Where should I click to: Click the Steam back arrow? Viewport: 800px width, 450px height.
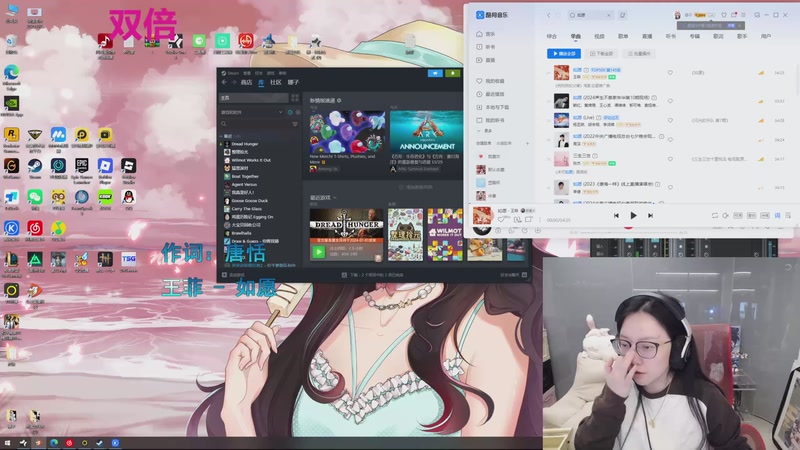point(224,82)
